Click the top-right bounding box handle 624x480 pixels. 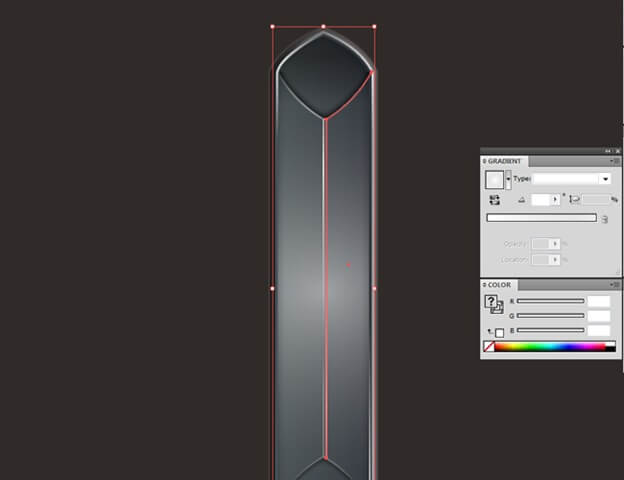tap(374, 27)
